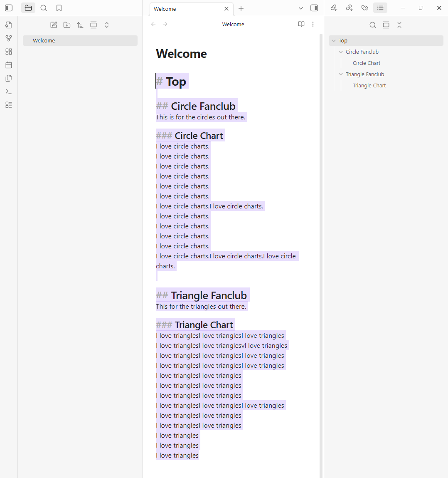Open the tab list dropdown

(x=301, y=8)
